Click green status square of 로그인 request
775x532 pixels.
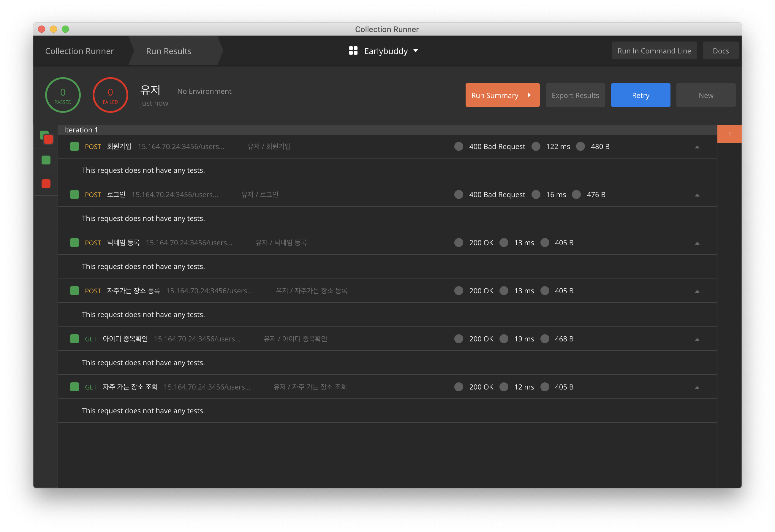point(74,195)
